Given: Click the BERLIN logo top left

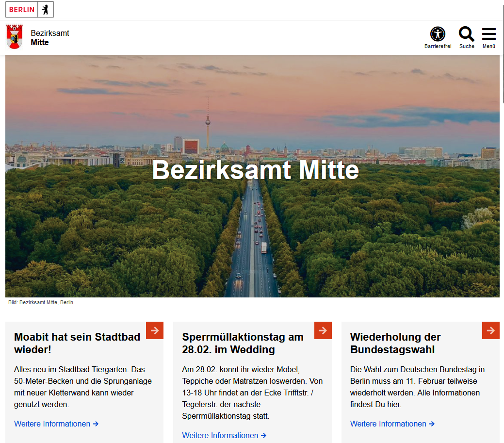Looking at the screenshot, I should pos(21,9).
